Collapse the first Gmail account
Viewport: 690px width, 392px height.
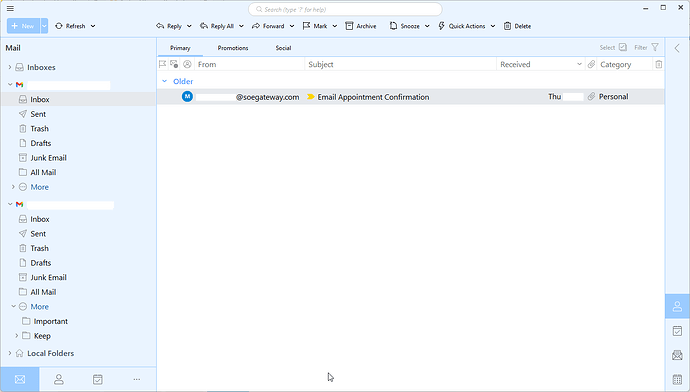coord(10,84)
